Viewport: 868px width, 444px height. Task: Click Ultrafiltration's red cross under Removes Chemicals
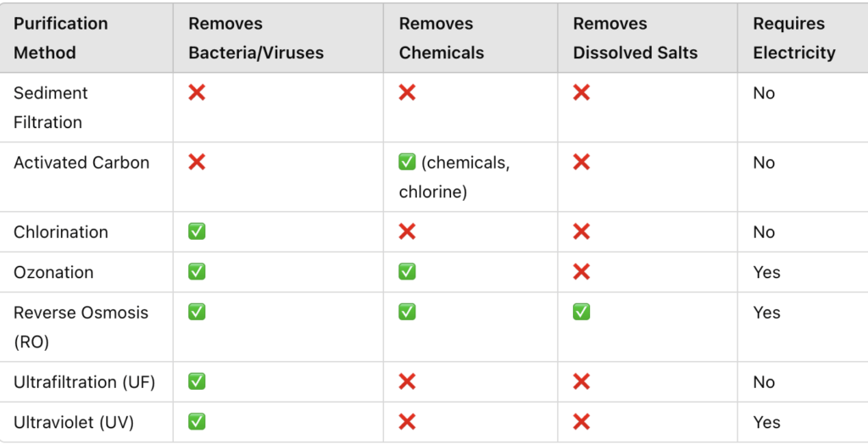(407, 381)
